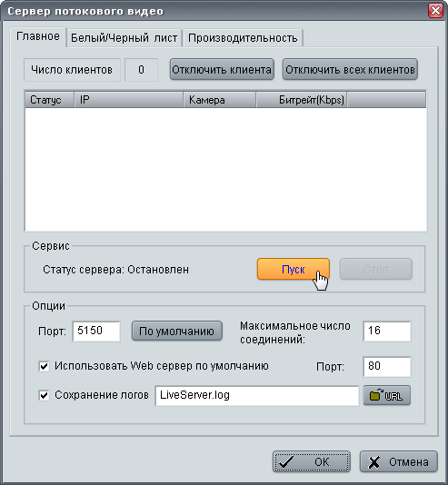The image size is (448, 485).
Task: Close the dialog with the red X
Action: tap(435, 11)
